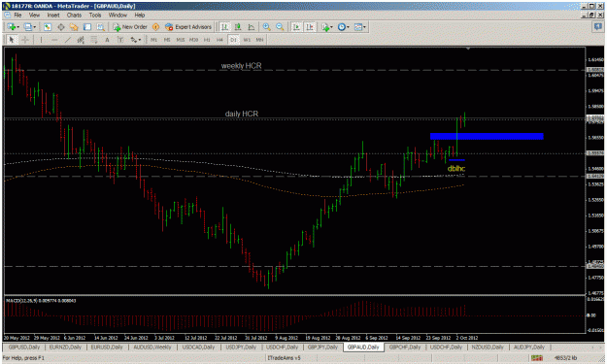
Task: Select the vertical line drawing tool
Action: coord(41,40)
